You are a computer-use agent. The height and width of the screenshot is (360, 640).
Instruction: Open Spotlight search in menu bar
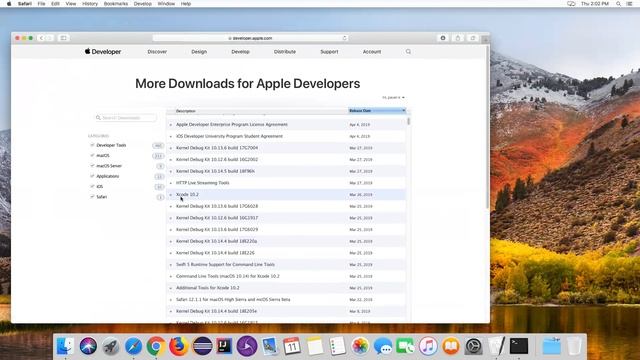[618, 4]
